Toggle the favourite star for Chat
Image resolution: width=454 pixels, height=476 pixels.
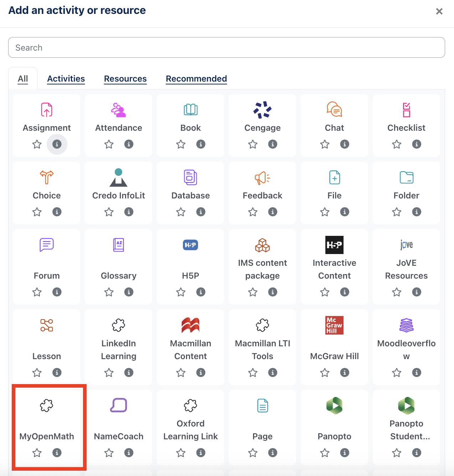point(325,144)
